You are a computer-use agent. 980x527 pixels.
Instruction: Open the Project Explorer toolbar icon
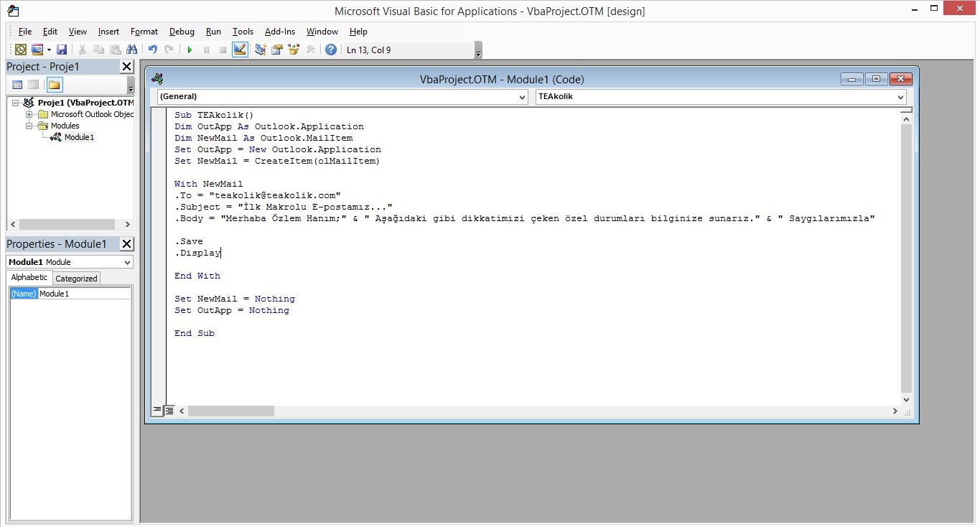tap(260, 50)
